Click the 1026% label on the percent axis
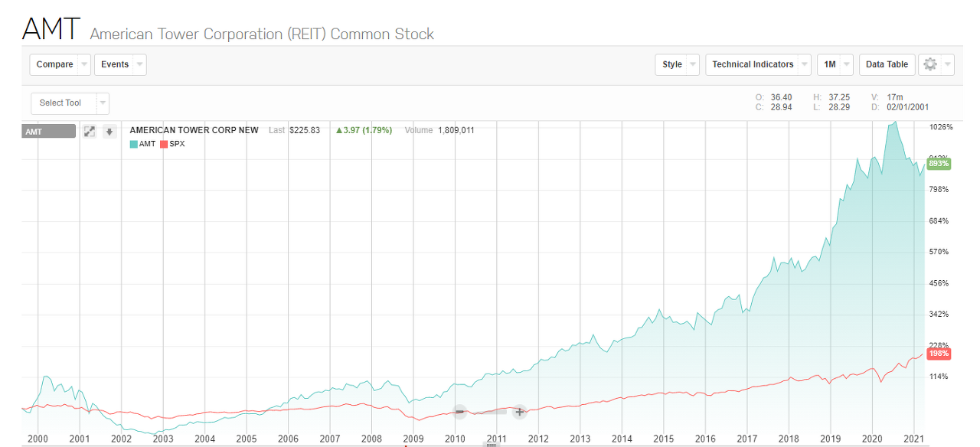 click(x=940, y=126)
